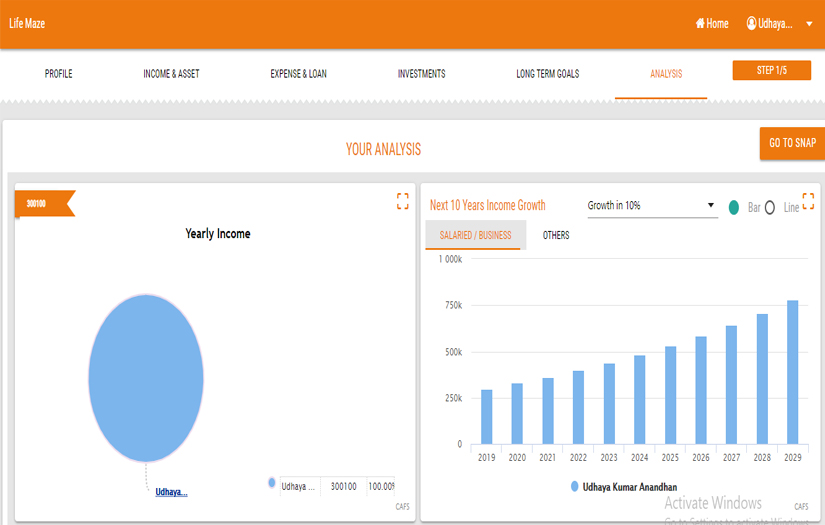The width and height of the screenshot is (825, 525).
Task: Go to the Long Term Goals section
Action: pyautogui.click(x=547, y=74)
